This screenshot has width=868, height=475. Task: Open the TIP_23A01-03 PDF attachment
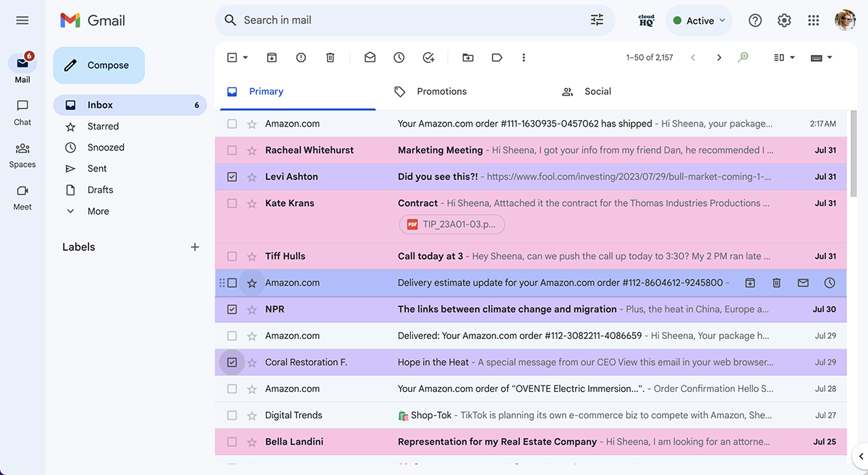coord(451,225)
